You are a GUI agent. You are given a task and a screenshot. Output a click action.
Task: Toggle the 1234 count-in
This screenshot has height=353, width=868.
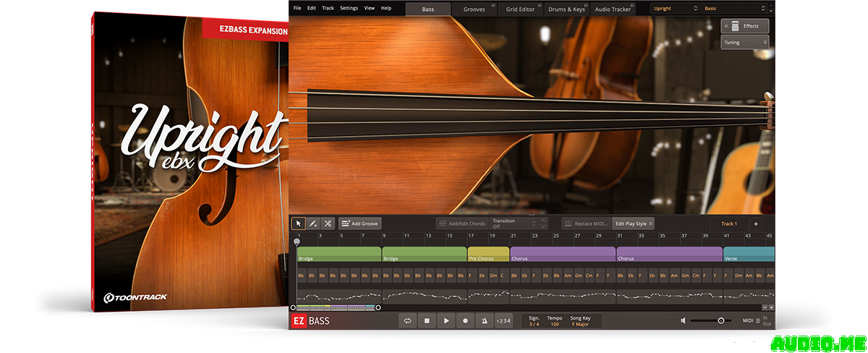click(x=503, y=320)
